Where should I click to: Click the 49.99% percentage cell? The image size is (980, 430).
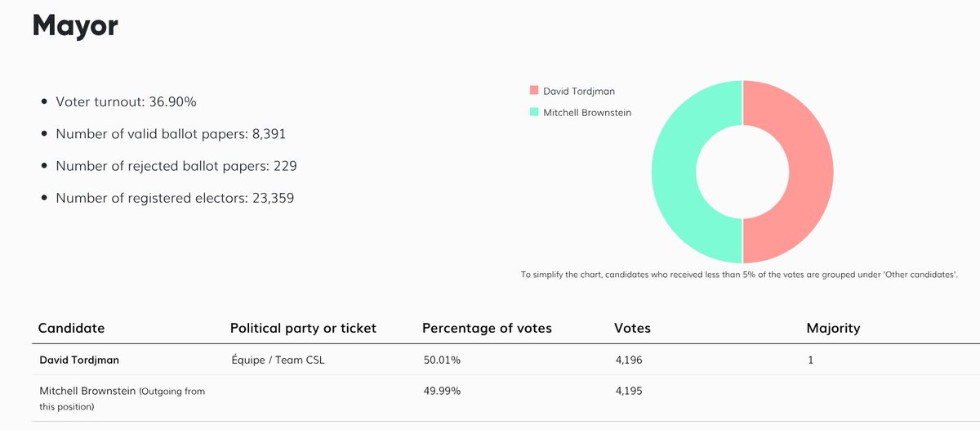(x=441, y=391)
